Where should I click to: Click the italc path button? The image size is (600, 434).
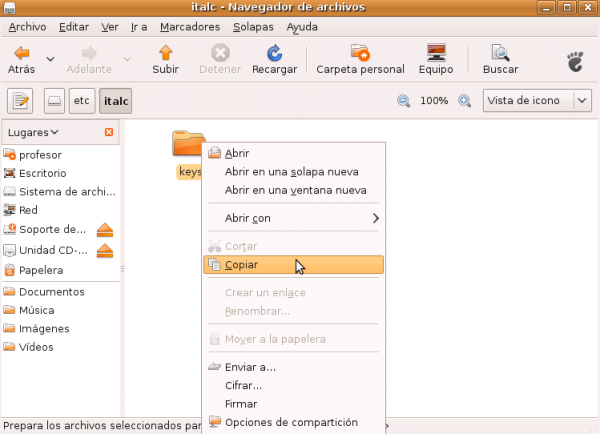tap(116, 101)
